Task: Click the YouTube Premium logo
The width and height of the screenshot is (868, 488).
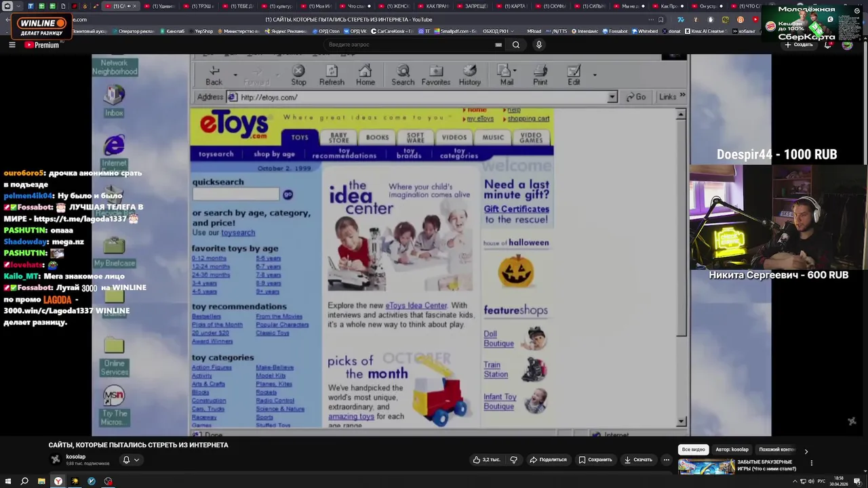Action: point(42,45)
